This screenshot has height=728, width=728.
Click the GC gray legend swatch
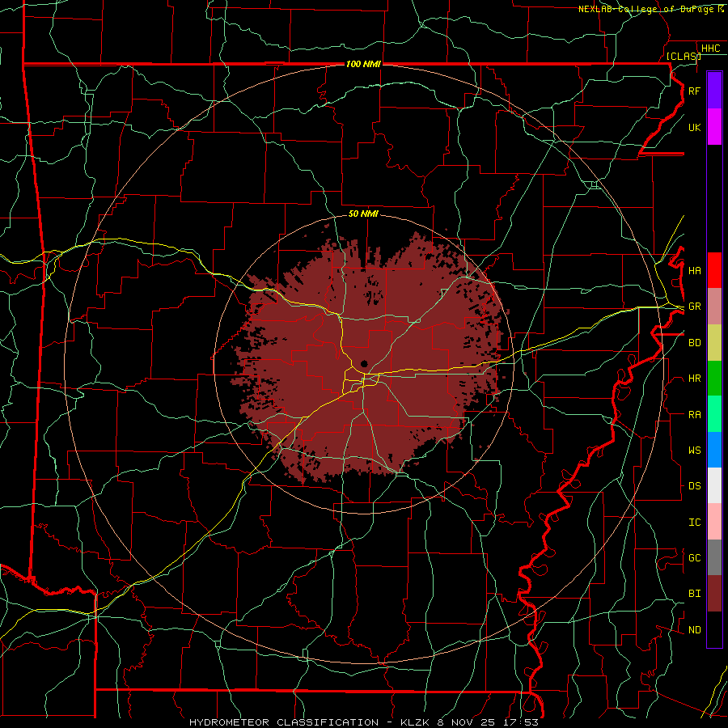click(x=714, y=557)
